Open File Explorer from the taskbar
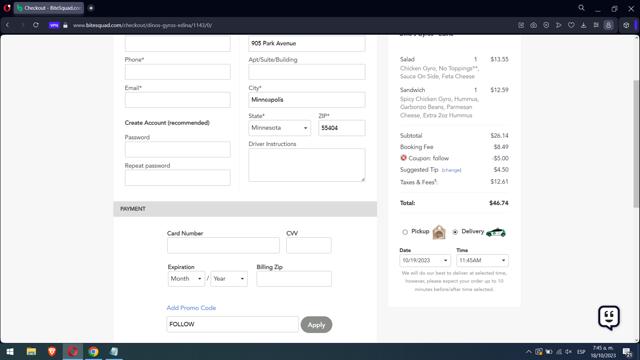The image size is (640, 360). (31, 351)
